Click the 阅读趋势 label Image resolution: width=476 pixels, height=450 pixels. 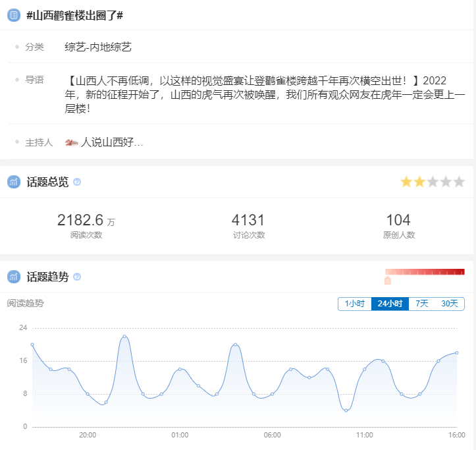click(x=26, y=303)
